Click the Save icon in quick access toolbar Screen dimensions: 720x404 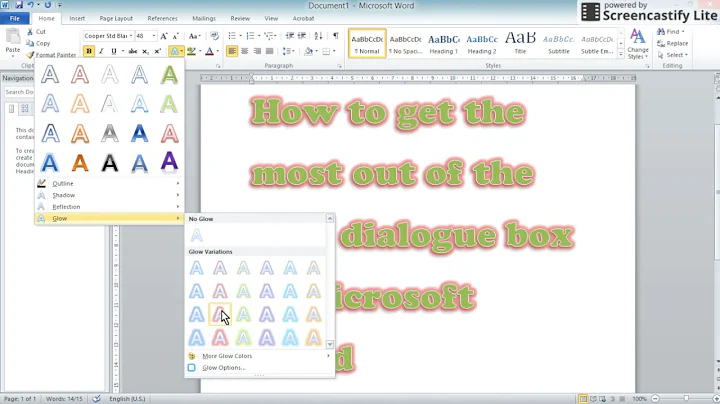[x=19, y=5]
